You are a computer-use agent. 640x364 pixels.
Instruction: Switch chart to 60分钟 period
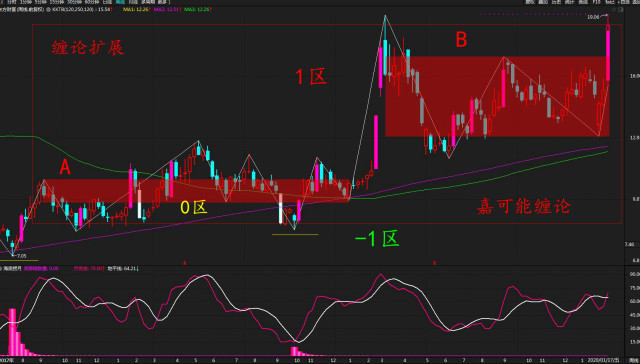[91, 2]
